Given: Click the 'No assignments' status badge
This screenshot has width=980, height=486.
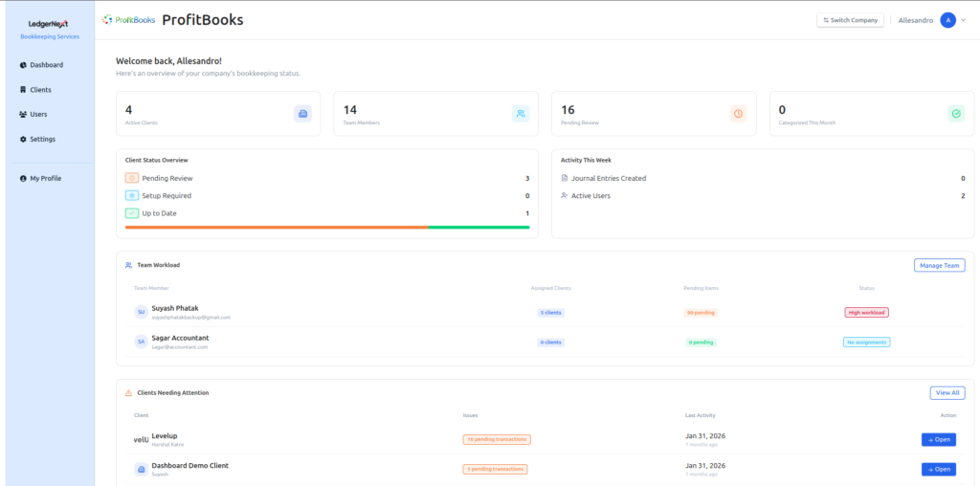Looking at the screenshot, I should [866, 342].
